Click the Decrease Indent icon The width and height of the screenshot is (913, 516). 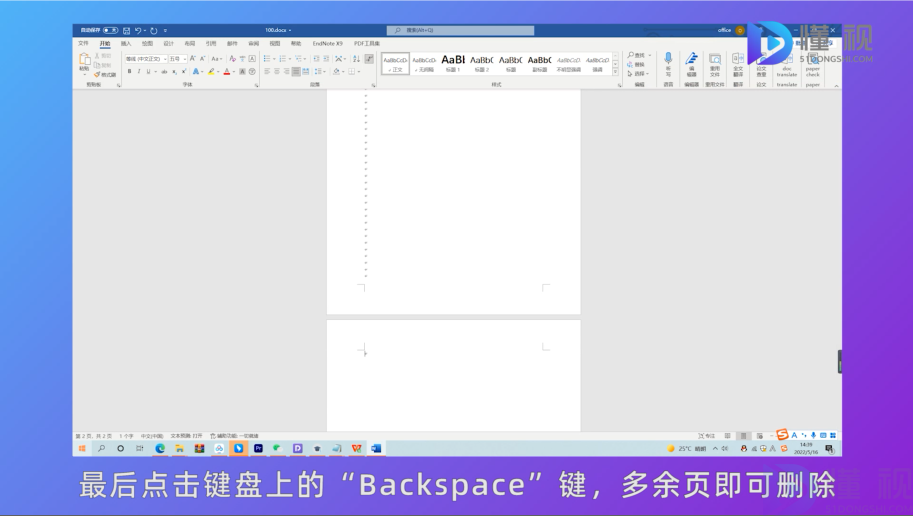click(316, 59)
